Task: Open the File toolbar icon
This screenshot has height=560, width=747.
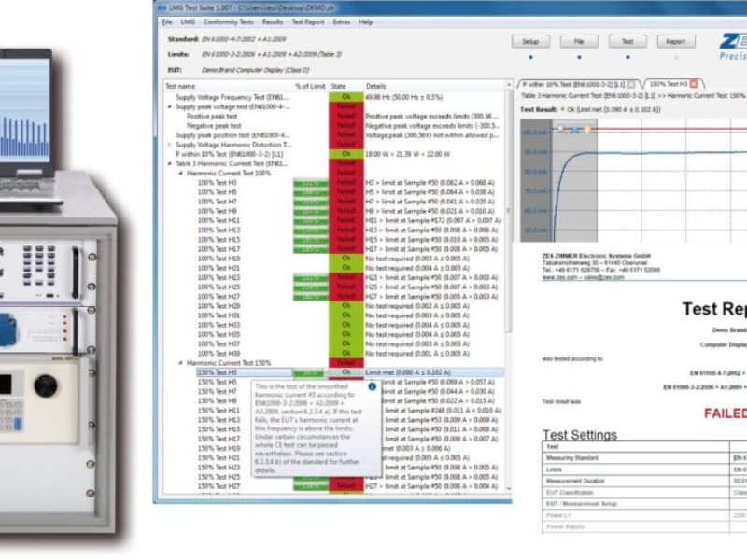Action: (x=580, y=41)
